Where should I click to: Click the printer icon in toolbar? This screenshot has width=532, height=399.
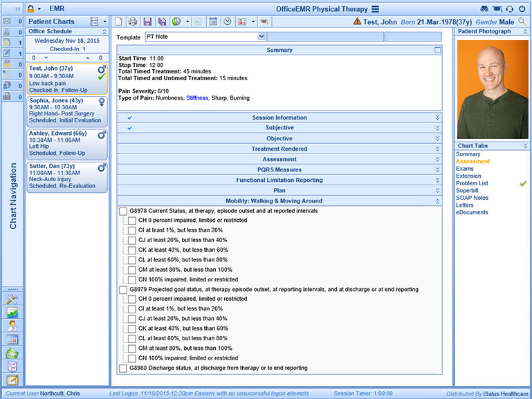click(133, 21)
